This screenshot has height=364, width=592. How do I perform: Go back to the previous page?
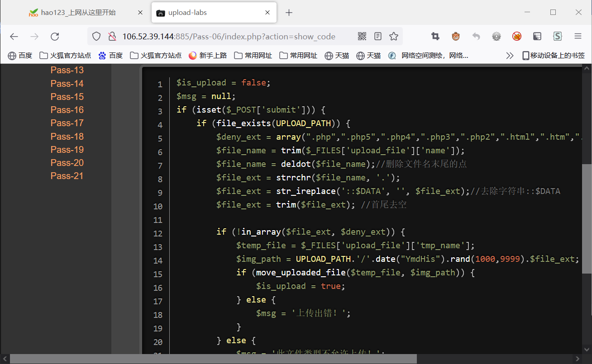point(14,37)
